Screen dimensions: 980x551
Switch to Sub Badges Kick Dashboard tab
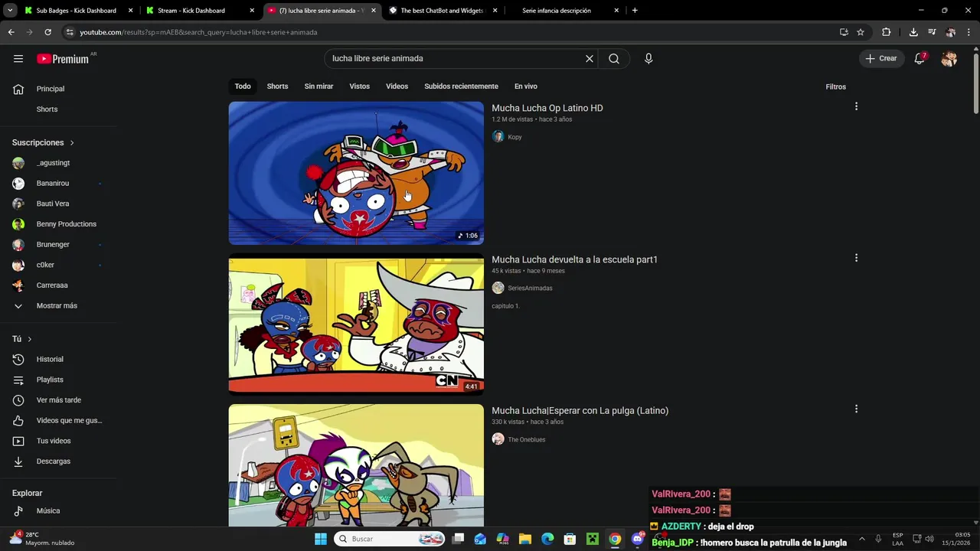77,11
